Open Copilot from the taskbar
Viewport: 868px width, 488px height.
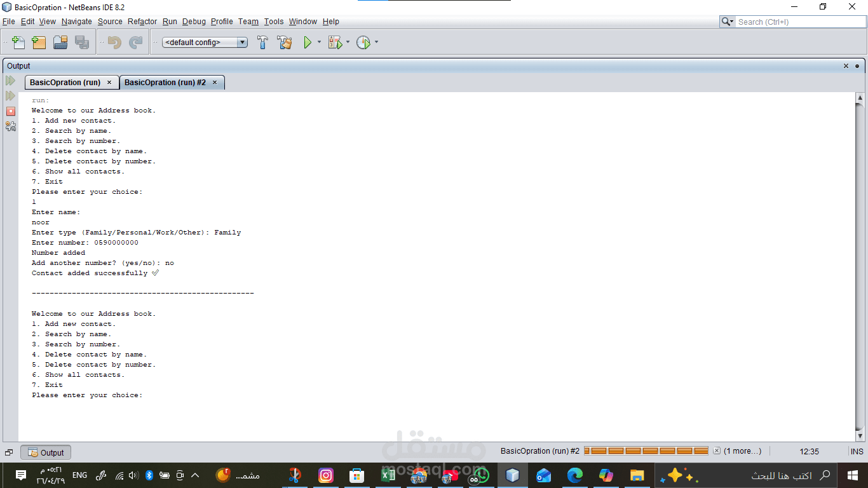(606, 475)
